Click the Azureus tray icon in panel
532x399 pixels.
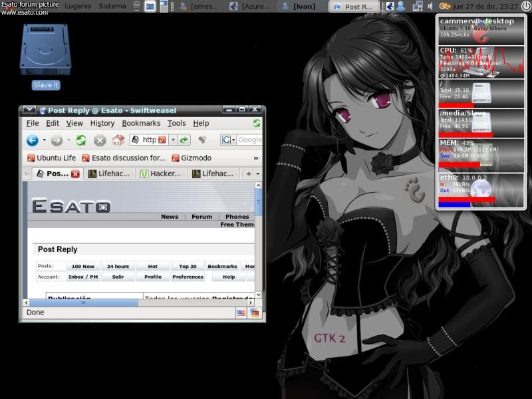(x=390, y=6)
